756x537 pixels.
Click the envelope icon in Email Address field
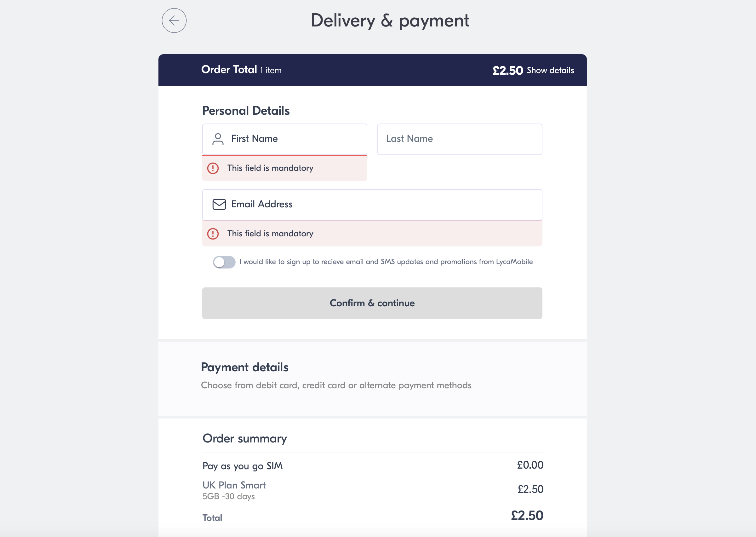tap(219, 204)
